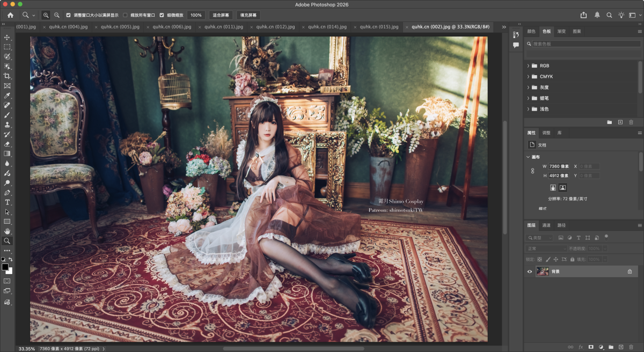Activate the Hand tool

click(x=7, y=231)
